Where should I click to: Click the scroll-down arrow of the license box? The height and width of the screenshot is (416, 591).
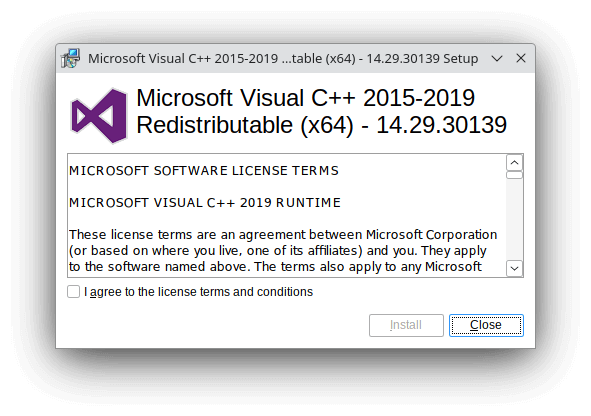click(514, 268)
